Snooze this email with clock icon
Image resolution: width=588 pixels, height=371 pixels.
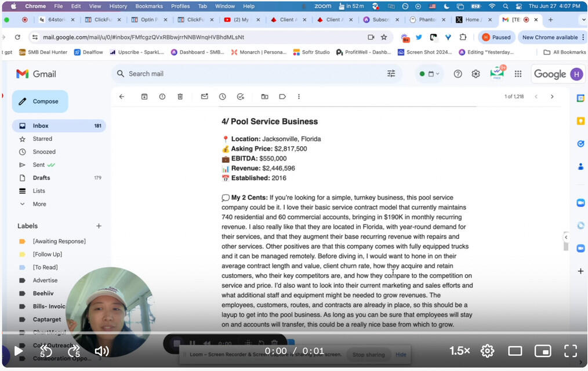pyautogui.click(x=222, y=97)
